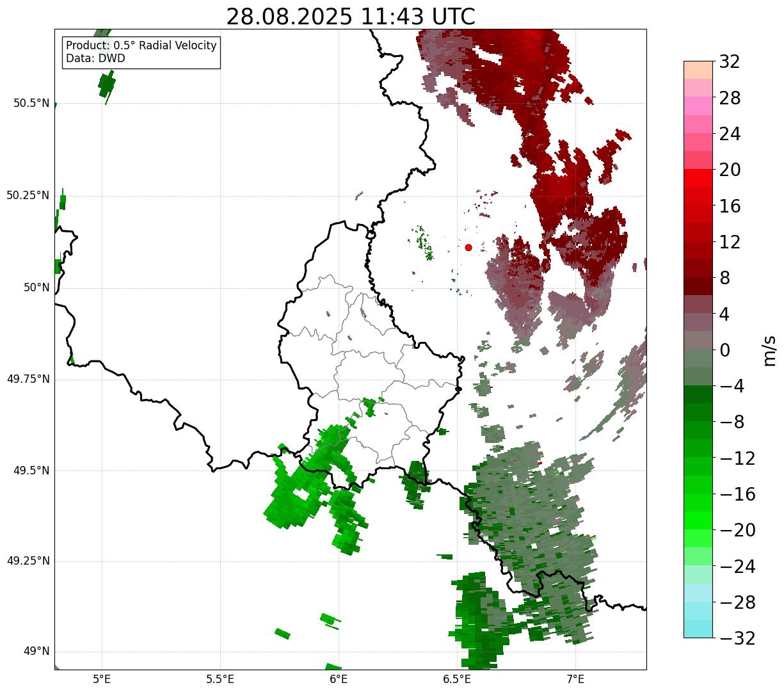784x692 pixels.
Task: Click the colorbar value 28
Action: pos(730,98)
